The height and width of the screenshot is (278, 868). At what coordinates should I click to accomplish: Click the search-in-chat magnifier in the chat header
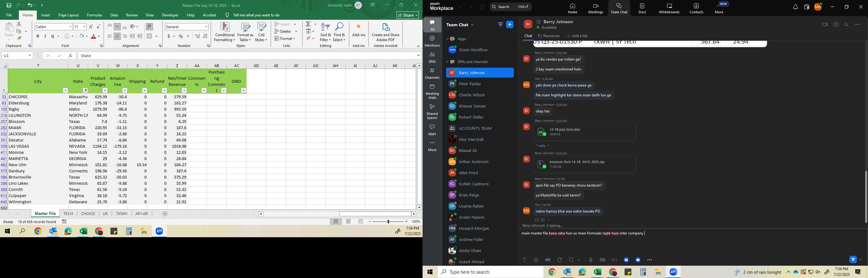point(846,25)
